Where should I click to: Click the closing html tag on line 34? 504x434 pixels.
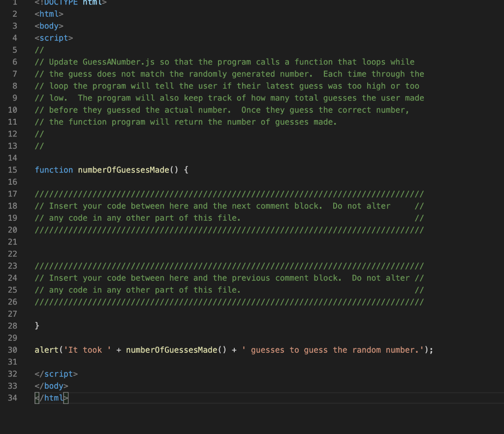pyautogui.click(x=51, y=398)
